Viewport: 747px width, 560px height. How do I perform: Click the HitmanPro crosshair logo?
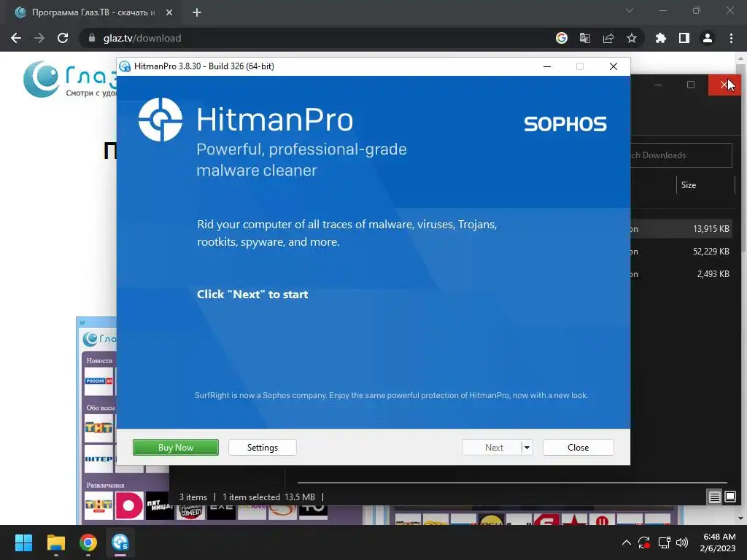point(160,120)
